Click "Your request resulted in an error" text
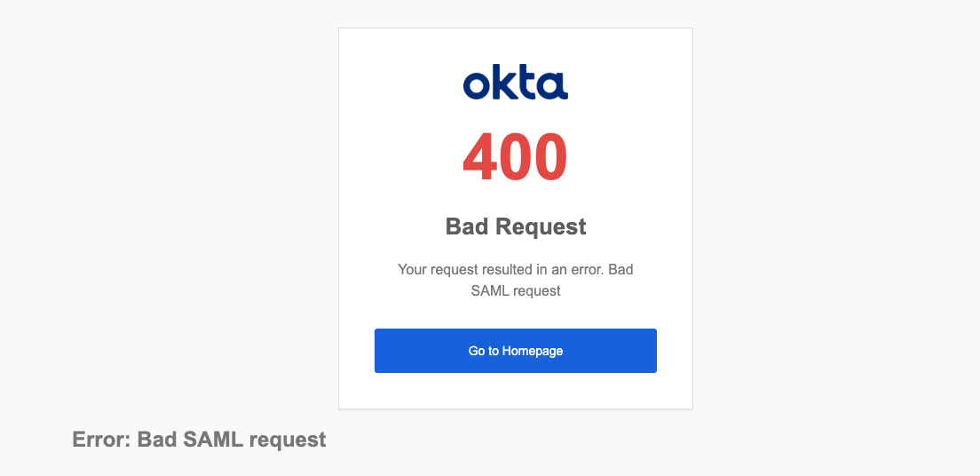This screenshot has height=476, width=980. coord(494,269)
